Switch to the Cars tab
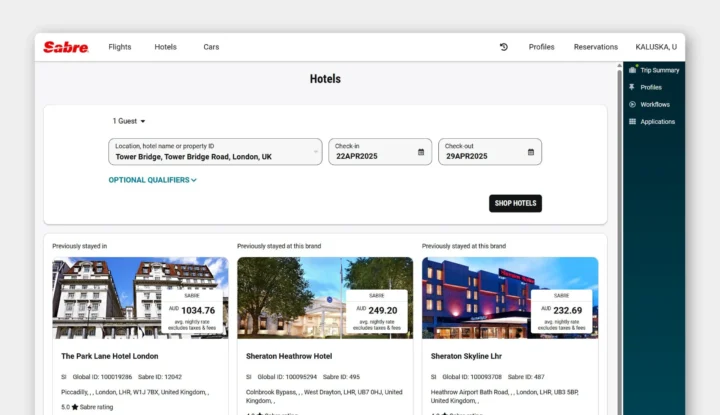 click(x=211, y=47)
